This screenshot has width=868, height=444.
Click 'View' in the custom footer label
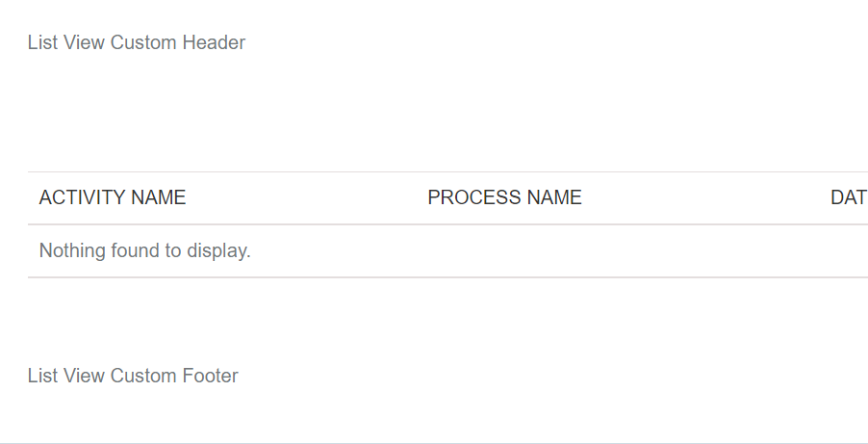coord(84,376)
